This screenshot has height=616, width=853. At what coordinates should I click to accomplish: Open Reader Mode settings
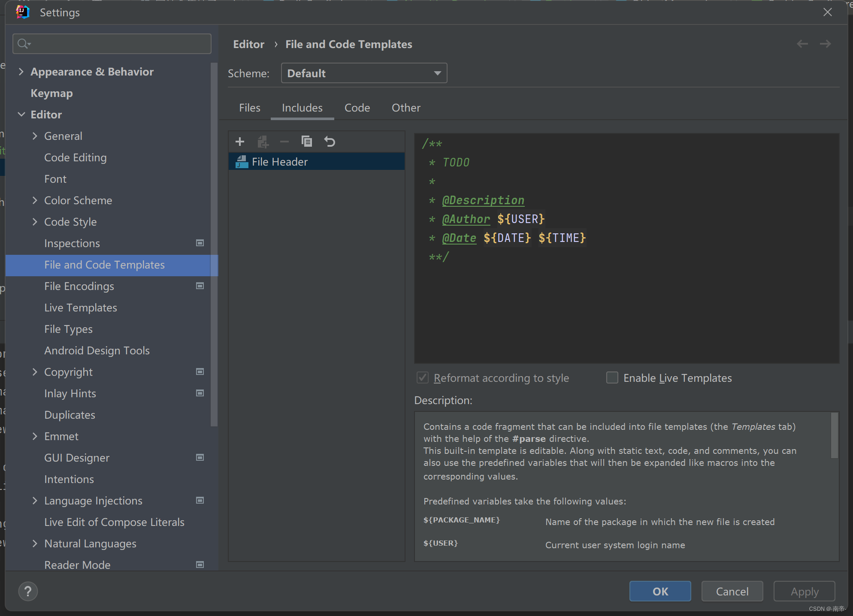[77, 565]
